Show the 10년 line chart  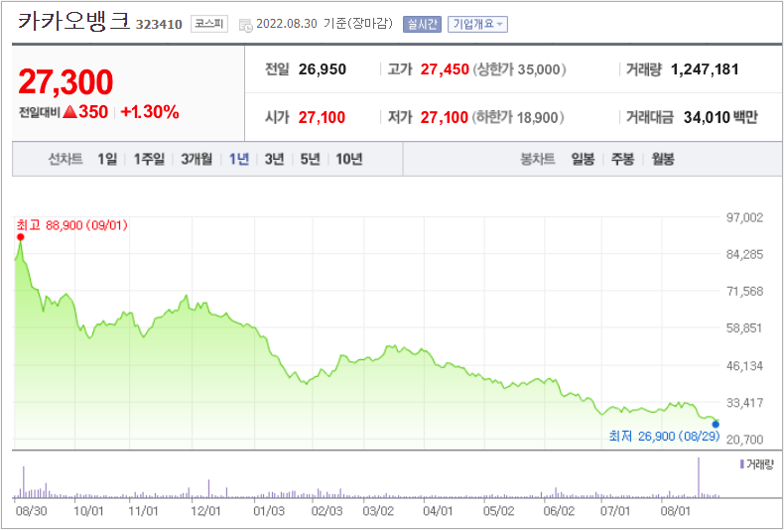pyautogui.click(x=348, y=159)
